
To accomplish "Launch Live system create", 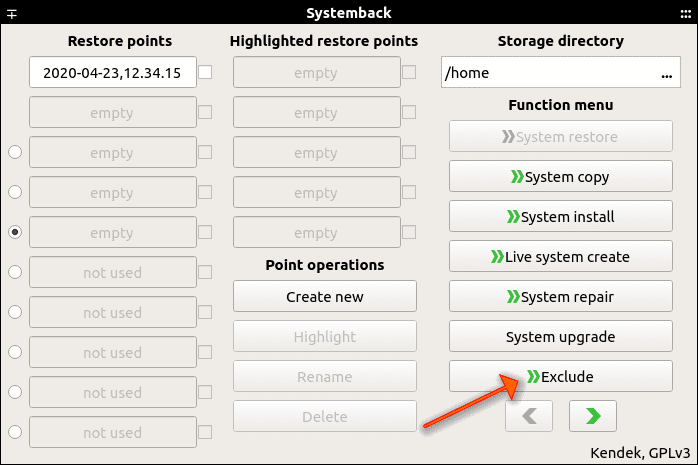I will point(560,256).
